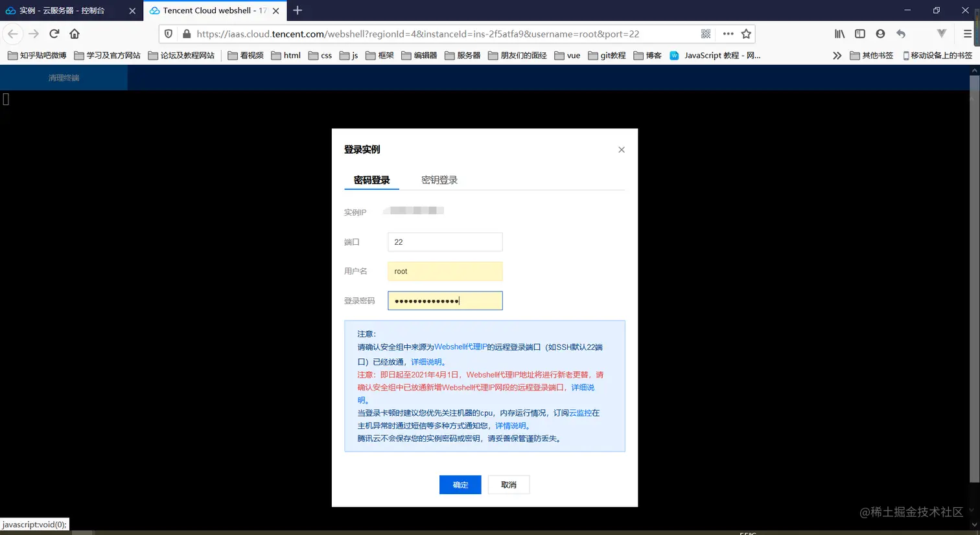980x535 pixels.
Task: Open the 详情说明 link
Action: (511, 426)
